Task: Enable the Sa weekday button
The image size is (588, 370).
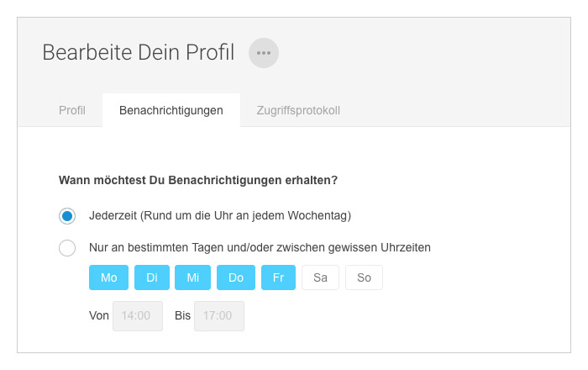Action: coord(320,277)
